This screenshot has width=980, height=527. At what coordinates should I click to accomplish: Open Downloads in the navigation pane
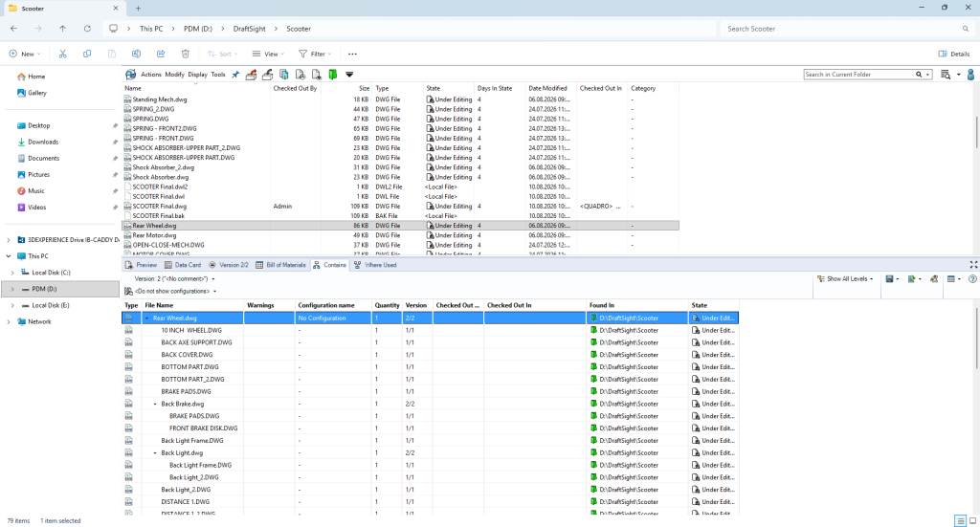tap(43, 143)
